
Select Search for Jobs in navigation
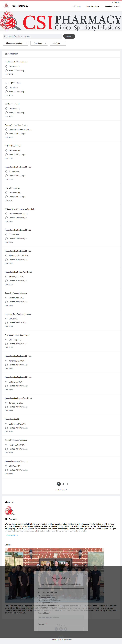(x=92, y=6)
